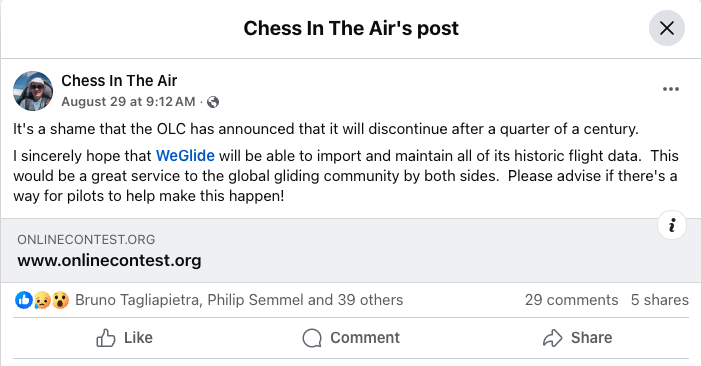Click the blue Like reaction emoji
The height and width of the screenshot is (366, 701).
(x=24, y=300)
